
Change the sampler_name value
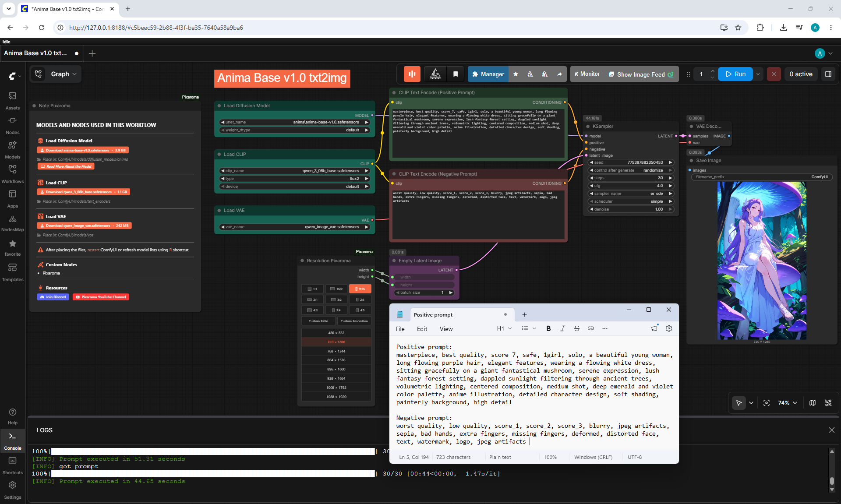[x=631, y=194]
